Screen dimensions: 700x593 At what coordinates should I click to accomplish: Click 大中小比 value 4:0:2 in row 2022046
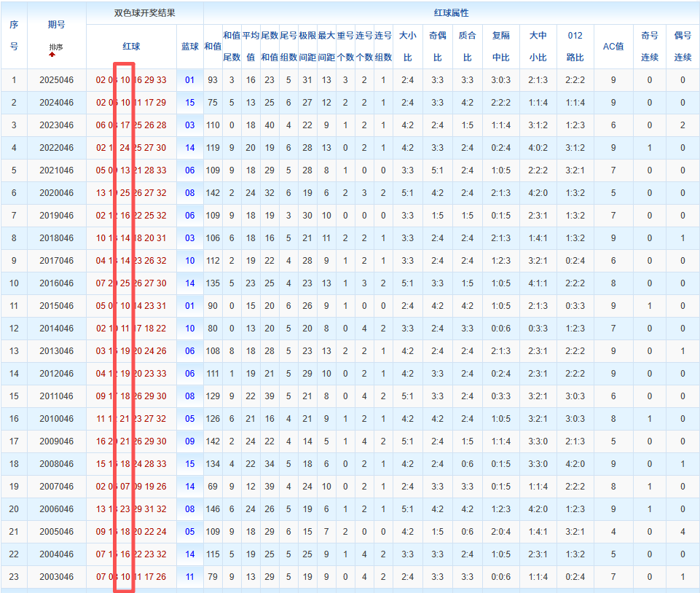point(538,148)
